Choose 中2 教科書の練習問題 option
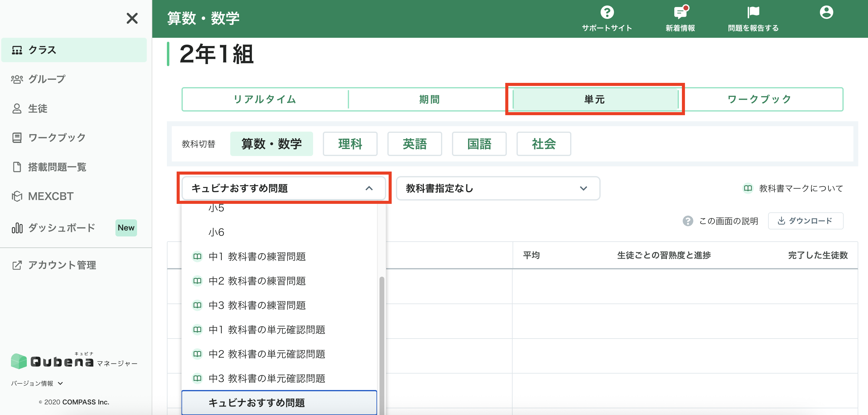The height and width of the screenshot is (415, 868). tap(279, 281)
